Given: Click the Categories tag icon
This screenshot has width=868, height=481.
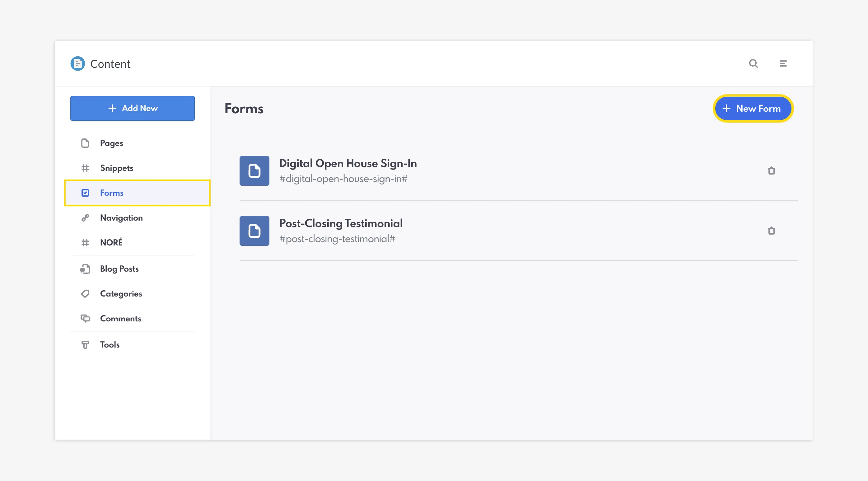Looking at the screenshot, I should [85, 294].
